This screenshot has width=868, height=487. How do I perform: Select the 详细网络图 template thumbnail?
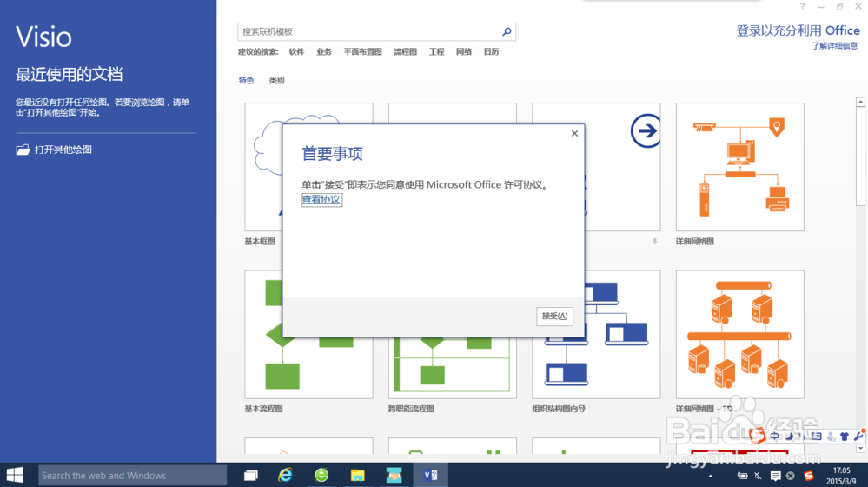739,167
